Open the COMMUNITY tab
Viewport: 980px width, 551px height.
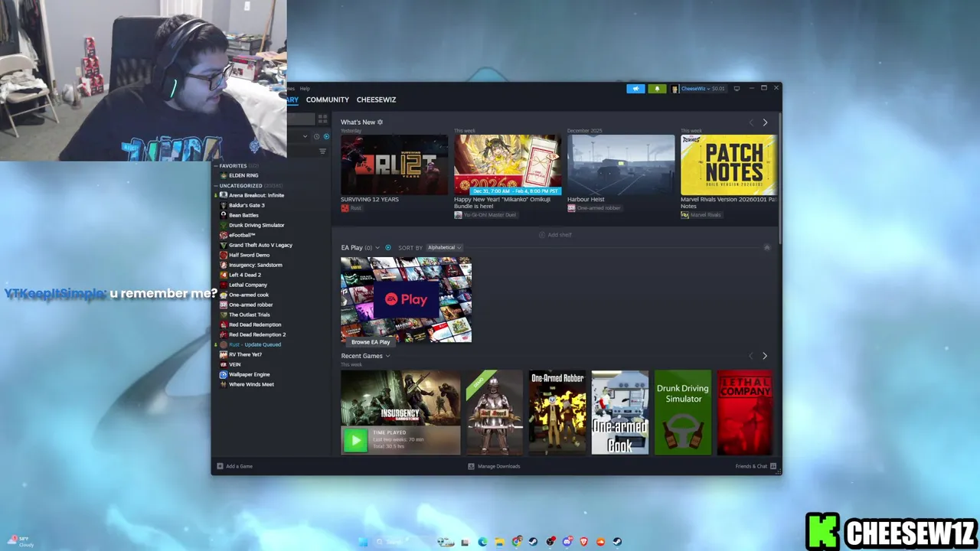point(327,99)
